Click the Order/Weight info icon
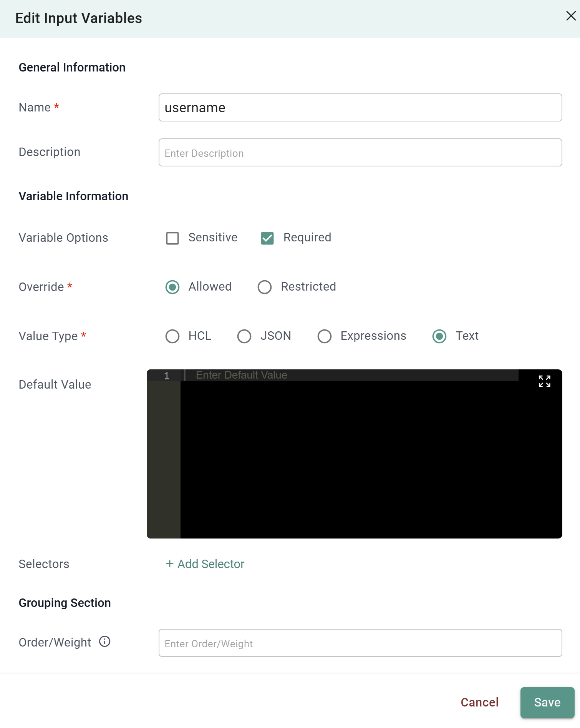Image resolution: width=580 pixels, height=728 pixels. coord(104,642)
